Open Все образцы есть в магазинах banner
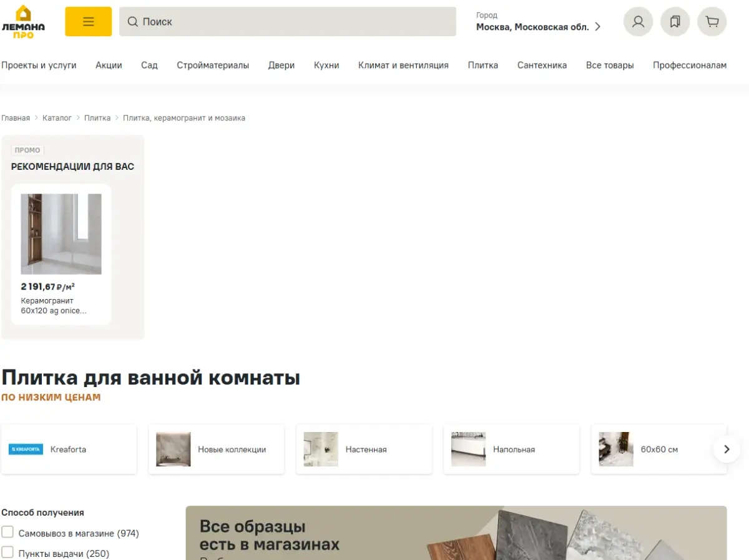Image resolution: width=749 pixels, height=560 pixels. [456, 533]
